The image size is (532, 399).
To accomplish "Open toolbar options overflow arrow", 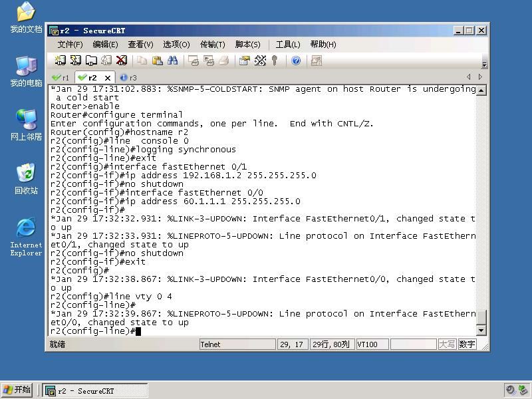I will 485,65.
